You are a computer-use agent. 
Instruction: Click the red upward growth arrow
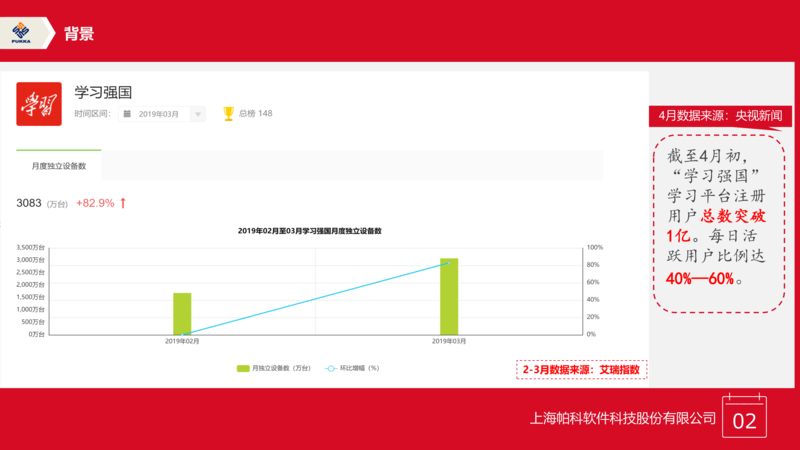pos(123,203)
